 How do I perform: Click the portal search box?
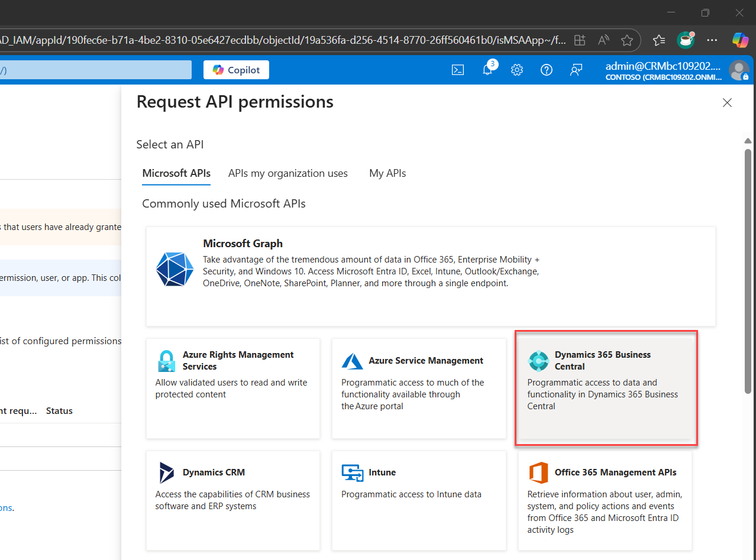(x=96, y=70)
